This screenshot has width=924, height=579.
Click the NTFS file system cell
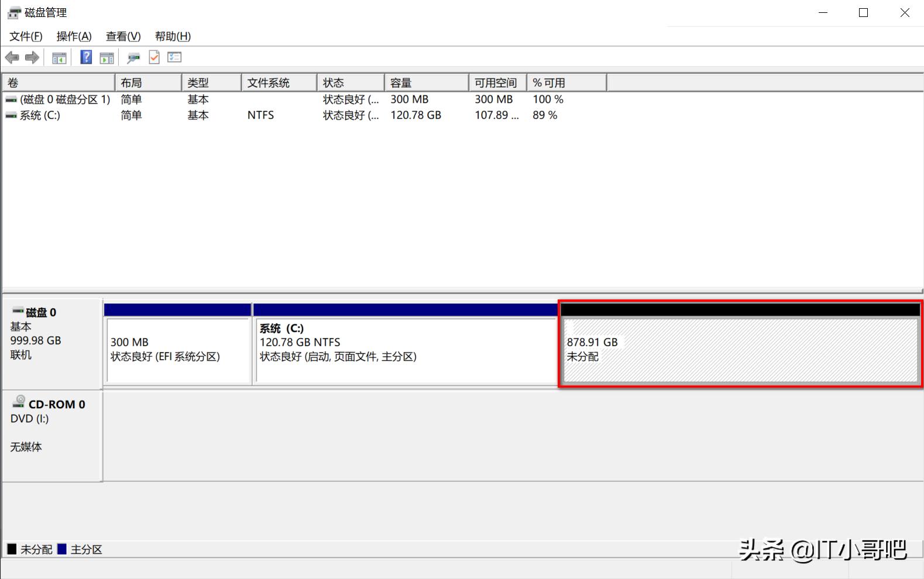pyautogui.click(x=260, y=115)
